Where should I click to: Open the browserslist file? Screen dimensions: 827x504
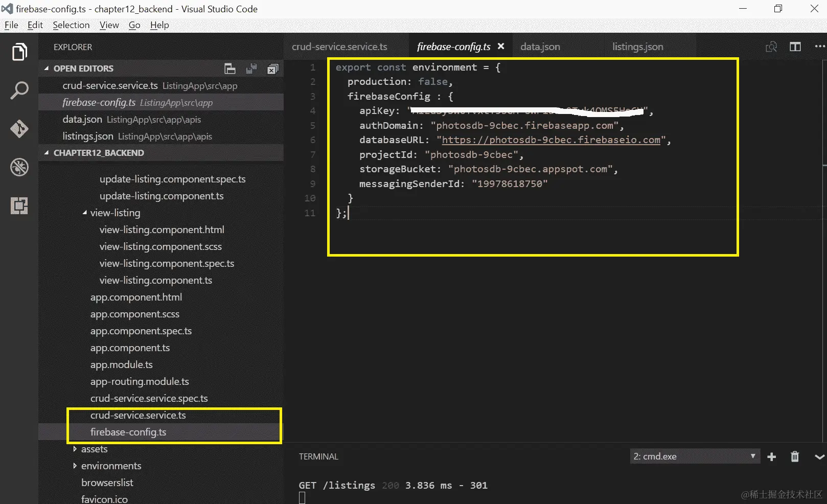coord(107,483)
